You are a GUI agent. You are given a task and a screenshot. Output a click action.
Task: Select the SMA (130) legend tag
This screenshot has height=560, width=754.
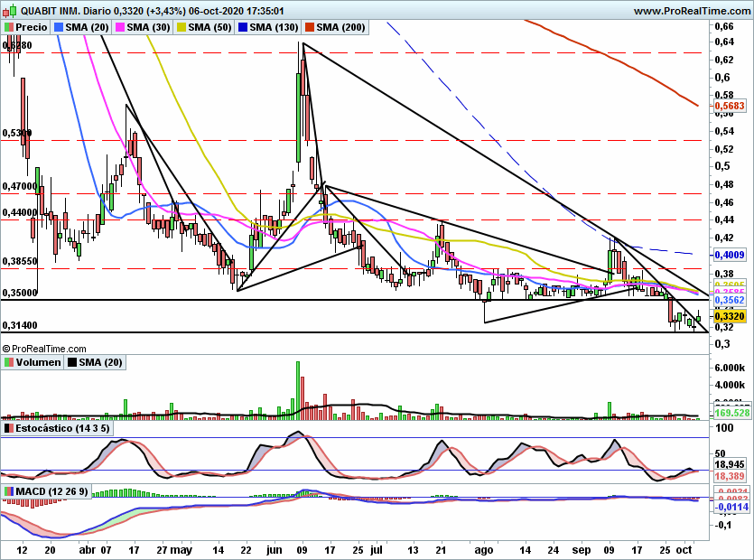tap(268, 27)
